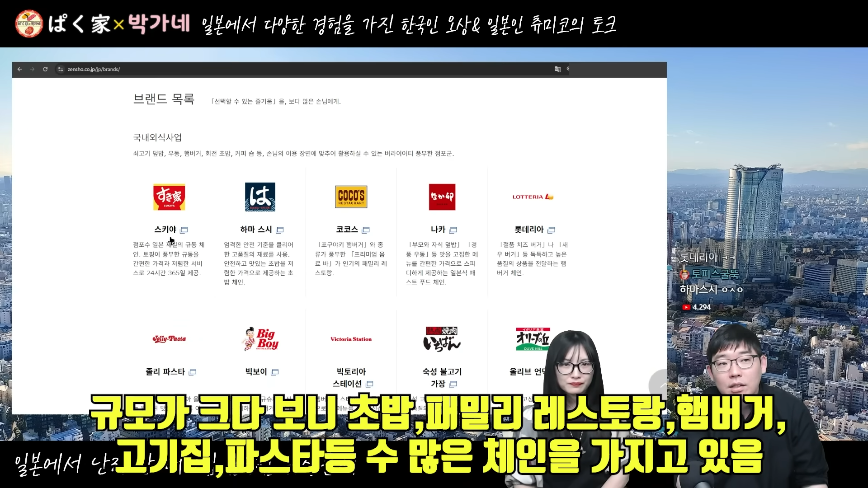Click the 하마 스시 description starting 엄격한 안전
The width and height of the screenshot is (868, 488).
[259, 263]
